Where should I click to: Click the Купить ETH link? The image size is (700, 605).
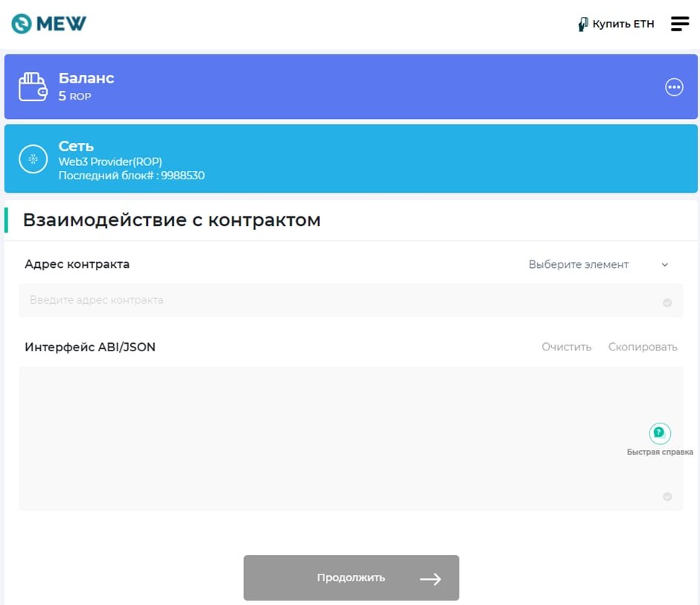616,24
